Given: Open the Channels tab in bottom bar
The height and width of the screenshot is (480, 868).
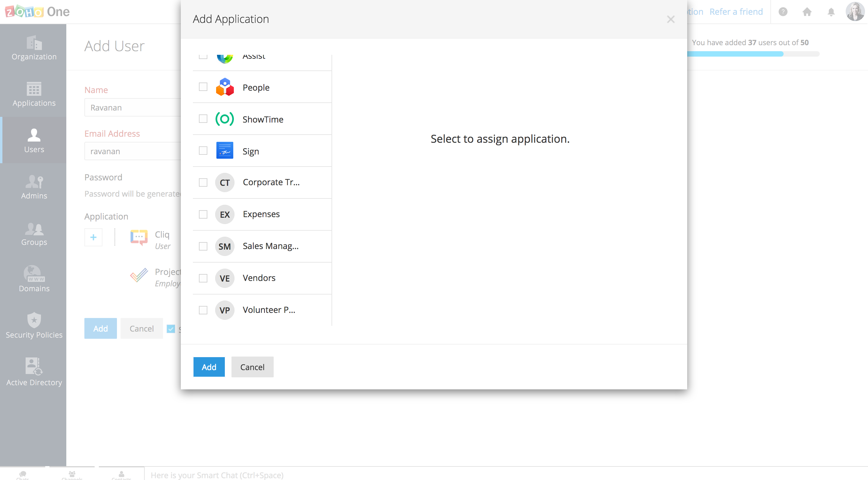Looking at the screenshot, I should click(x=72, y=475).
